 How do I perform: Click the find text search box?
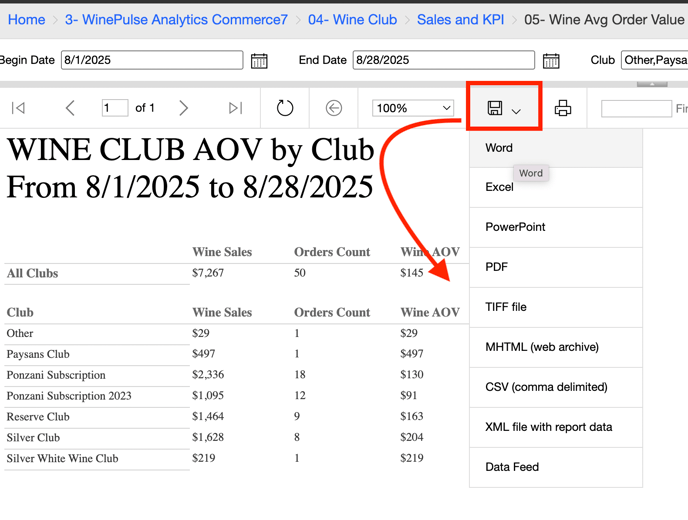(636, 108)
